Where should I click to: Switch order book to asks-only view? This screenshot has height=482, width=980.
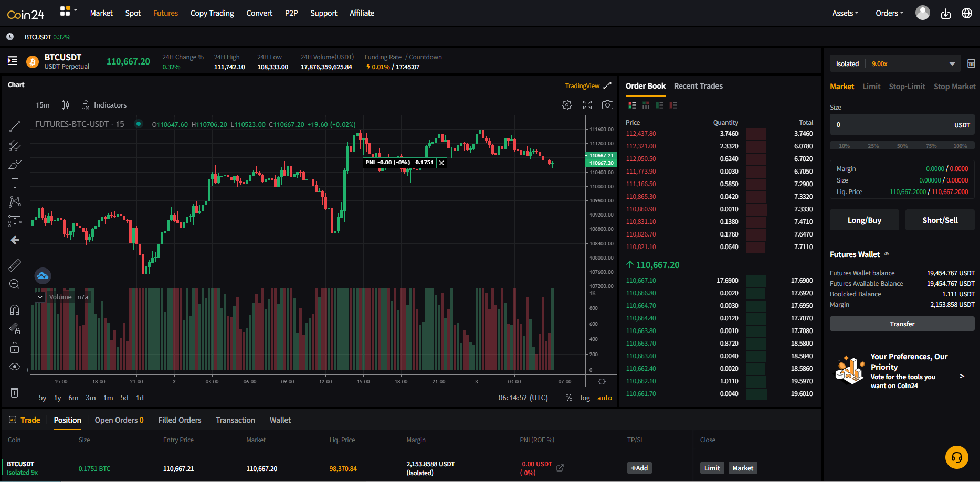(x=673, y=105)
